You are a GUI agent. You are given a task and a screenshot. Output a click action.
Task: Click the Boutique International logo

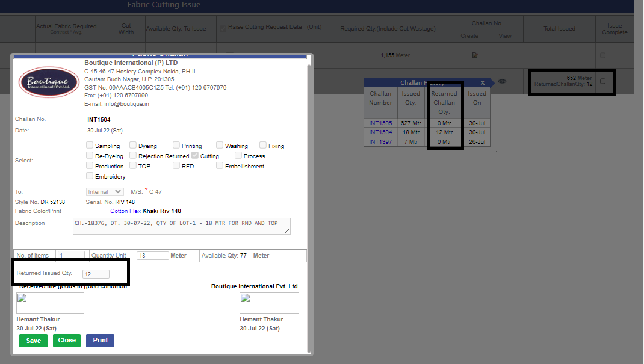pos(49,82)
